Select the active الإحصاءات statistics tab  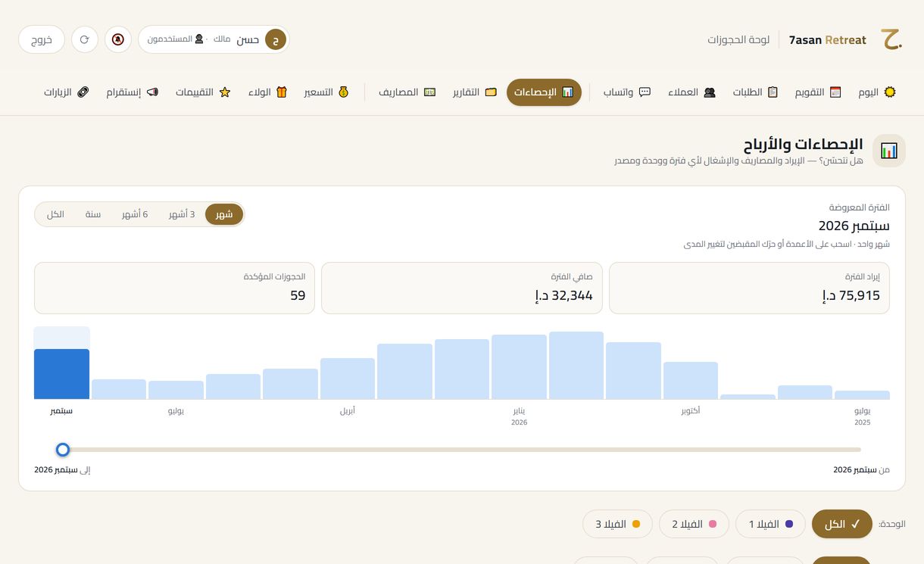(544, 92)
